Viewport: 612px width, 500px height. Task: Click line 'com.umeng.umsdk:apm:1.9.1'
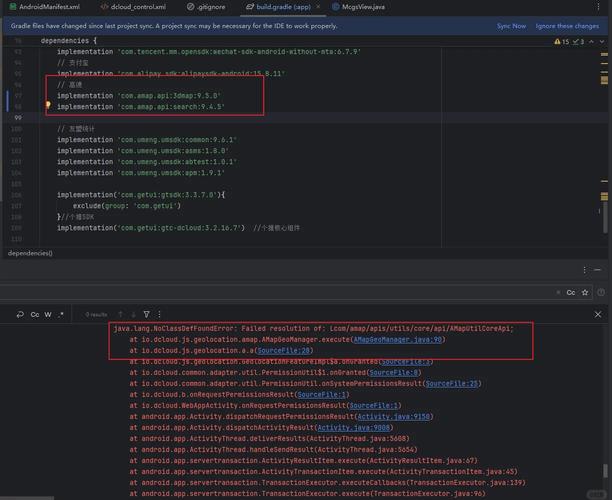[141, 173]
